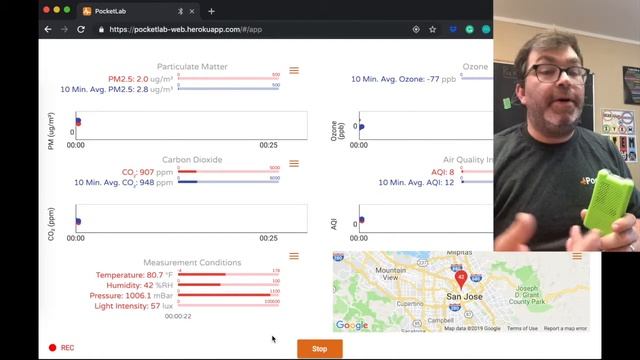640x360 pixels.
Task: Click the Cupertino label on the map
Action: pyautogui.click(x=409, y=304)
